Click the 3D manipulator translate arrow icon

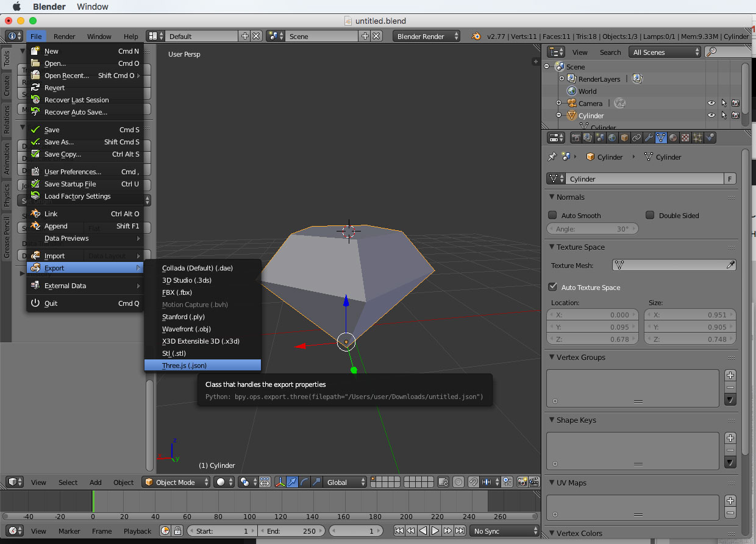pos(292,482)
